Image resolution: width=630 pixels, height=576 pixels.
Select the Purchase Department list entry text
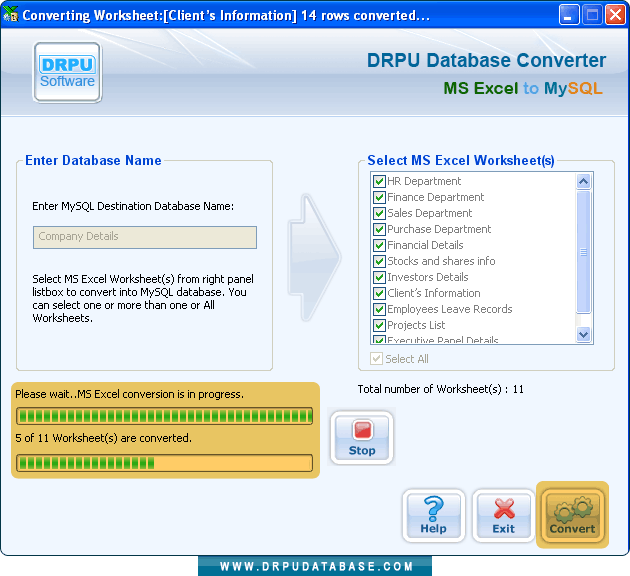pyautogui.click(x=439, y=229)
